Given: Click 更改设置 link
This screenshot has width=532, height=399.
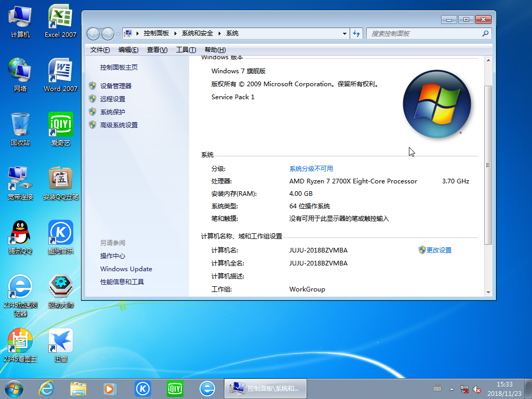Looking at the screenshot, I should click(438, 250).
